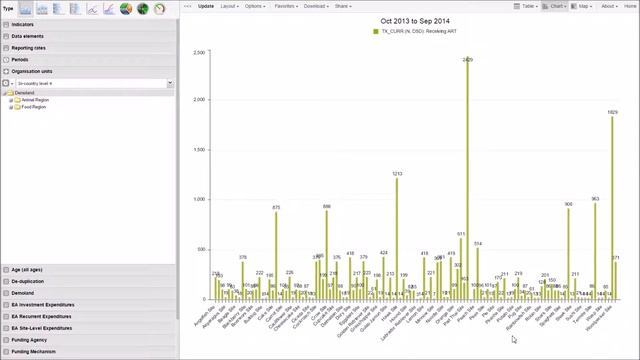Open the Layout menu
This screenshot has height=360, width=640.
[229, 6]
